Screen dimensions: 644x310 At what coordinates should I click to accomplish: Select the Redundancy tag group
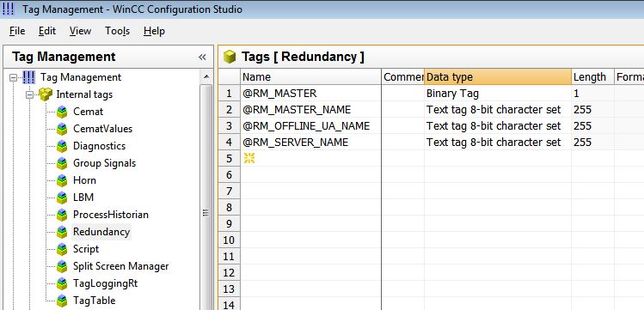101,232
